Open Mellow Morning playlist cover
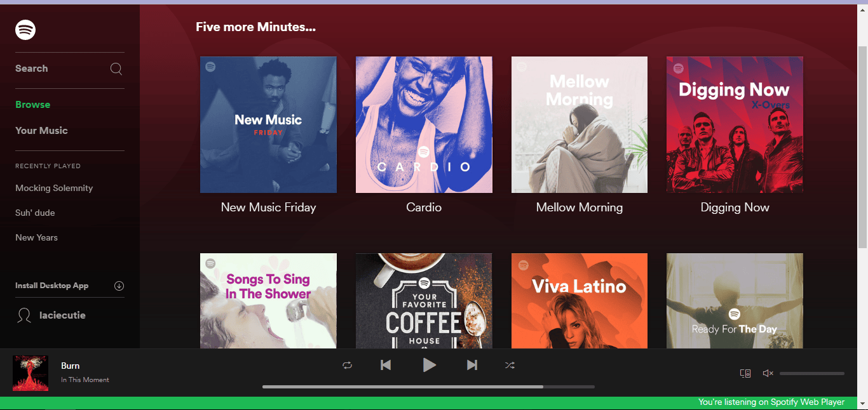 (580, 125)
